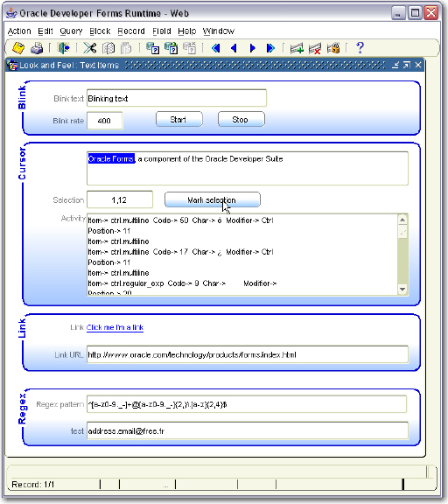Click activity line 'Code-> 17' with Ctrl modifier
The height and width of the screenshot is (504, 448).
pos(180,252)
